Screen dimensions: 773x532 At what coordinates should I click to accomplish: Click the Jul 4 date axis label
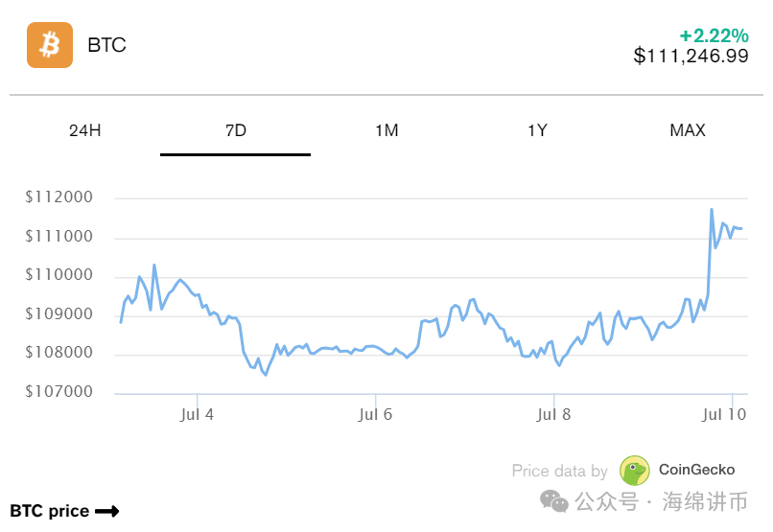pyautogui.click(x=197, y=415)
